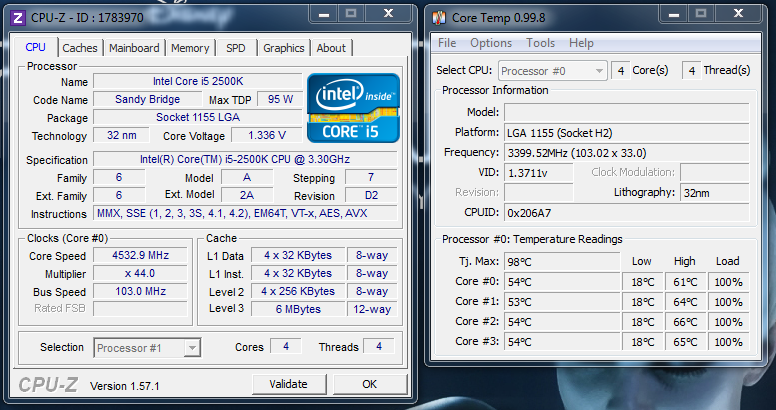The width and height of the screenshot is (776, 410).
Task: Go to the SPD tab
Action: click(235, 48)
